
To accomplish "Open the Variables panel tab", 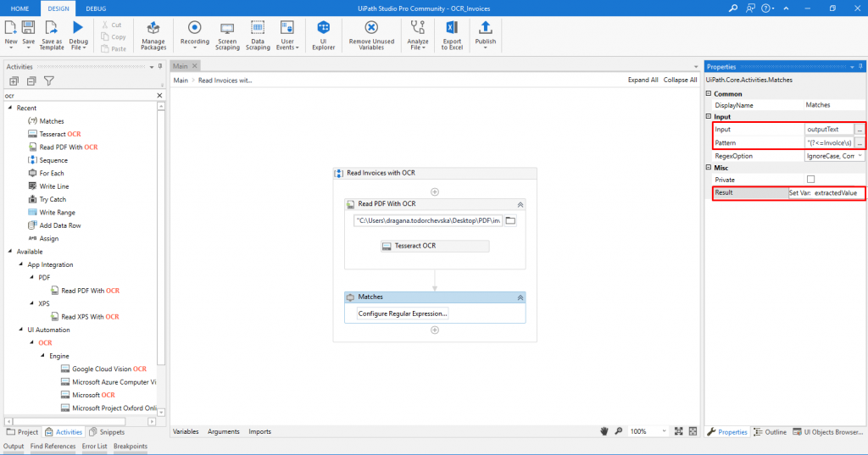I will pos(186,431).
